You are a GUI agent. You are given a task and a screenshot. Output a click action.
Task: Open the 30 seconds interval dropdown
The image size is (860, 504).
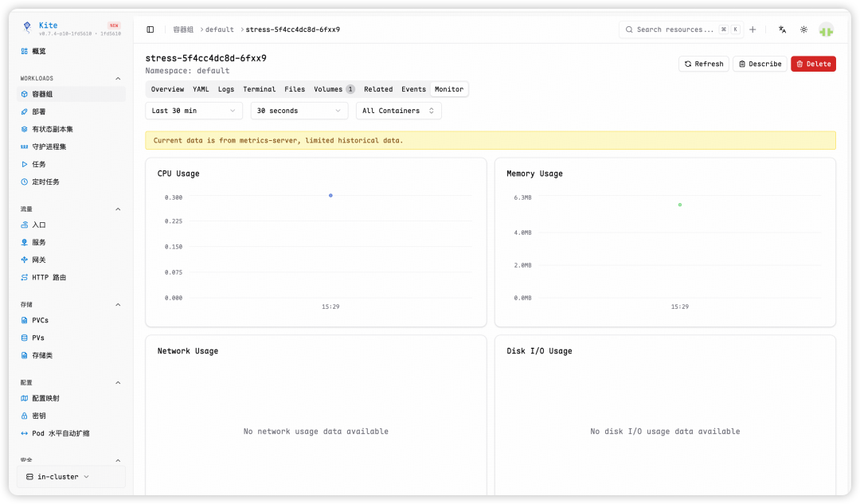[x=299, y=111]
